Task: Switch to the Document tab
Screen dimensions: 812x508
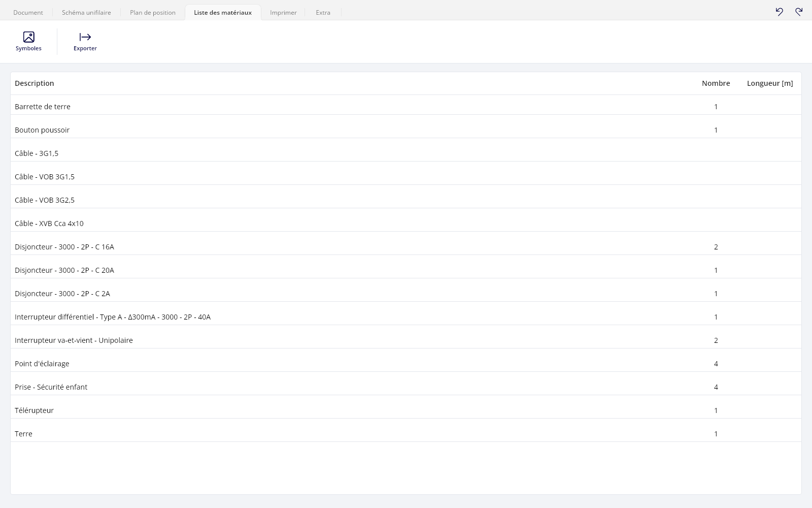Action: (28, 13)
